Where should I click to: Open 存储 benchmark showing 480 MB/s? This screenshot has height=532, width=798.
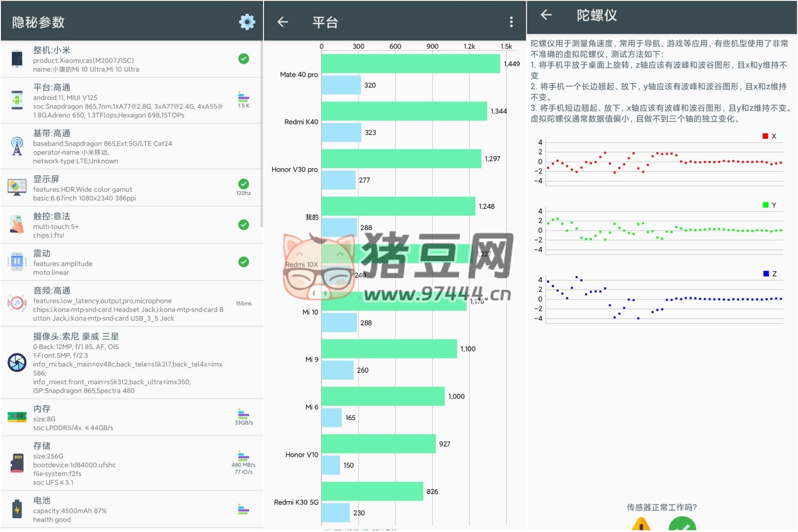tap(244, 462)
